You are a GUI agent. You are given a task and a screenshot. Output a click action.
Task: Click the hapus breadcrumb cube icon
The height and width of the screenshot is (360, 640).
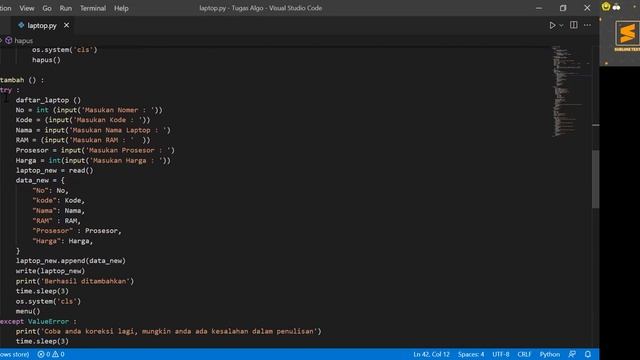(9, 40)
